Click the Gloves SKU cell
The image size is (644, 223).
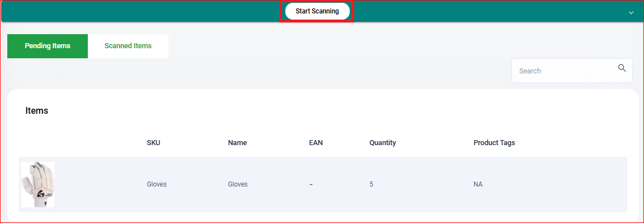point(157,184)
